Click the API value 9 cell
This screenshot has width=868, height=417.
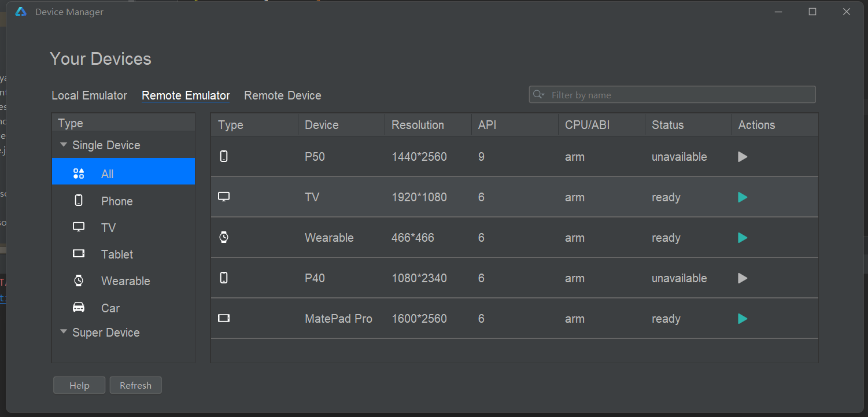[x=481, y=157]
